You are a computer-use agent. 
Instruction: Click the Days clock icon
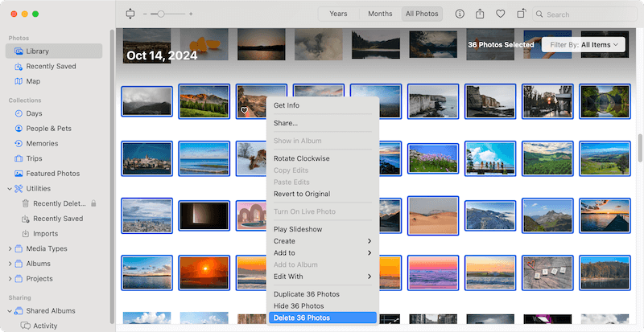coord(19,113)
